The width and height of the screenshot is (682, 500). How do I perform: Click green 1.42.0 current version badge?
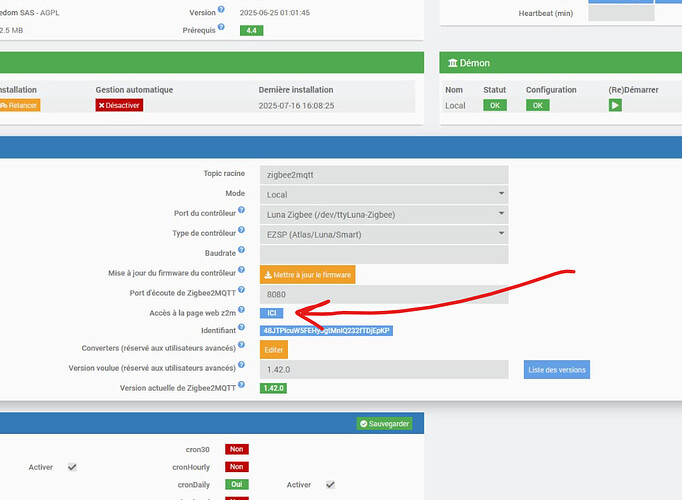[x=273, y=388]
